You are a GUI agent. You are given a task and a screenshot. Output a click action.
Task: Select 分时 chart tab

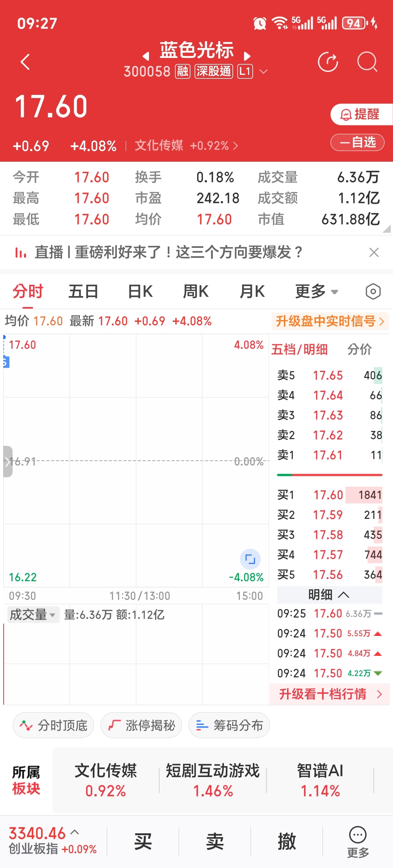pyautogui.click(x=28, y=292)
